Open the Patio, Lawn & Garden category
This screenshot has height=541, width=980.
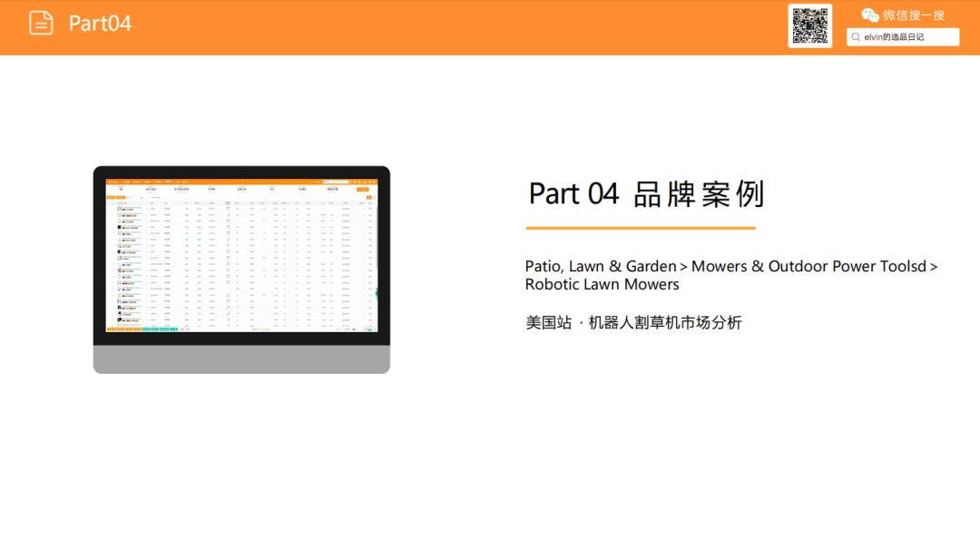pos(601,266)
